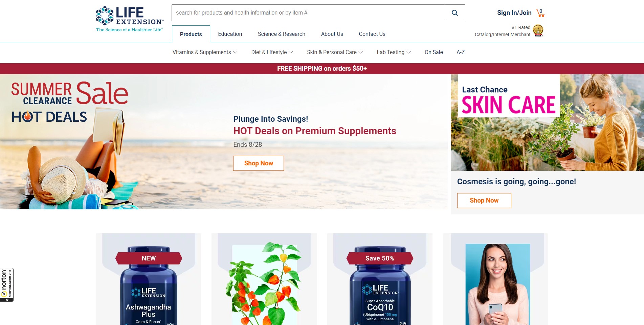Expand Skin & Personal Care menu
The height and width of the screenshot is (325, 644).
(x=335, y=52)
